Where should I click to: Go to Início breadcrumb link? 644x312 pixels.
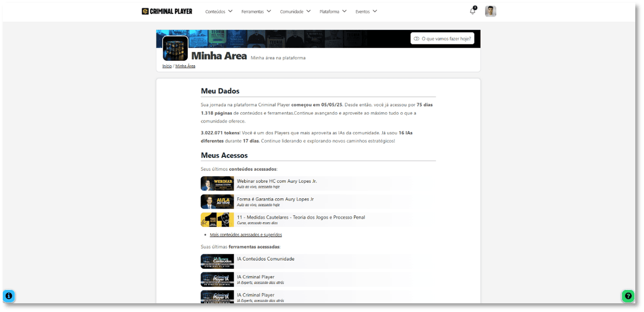pyautogui.click(x=167, y=66)
